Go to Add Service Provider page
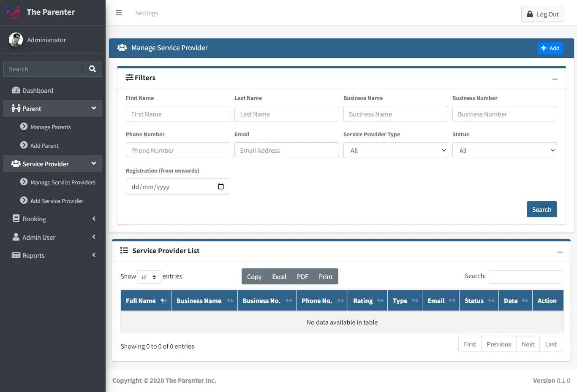The width and height of the screenshot is (577, 392). coord(57,201)
